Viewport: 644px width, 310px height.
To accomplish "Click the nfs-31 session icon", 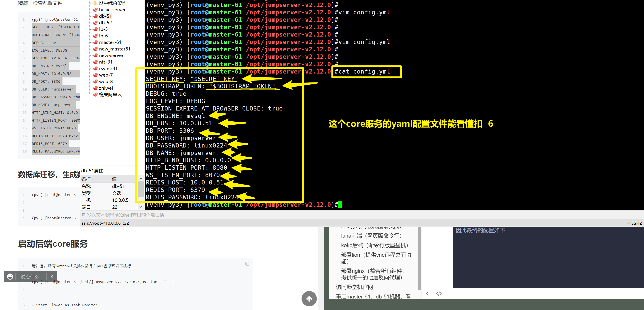I will click(x=95, y=62).
